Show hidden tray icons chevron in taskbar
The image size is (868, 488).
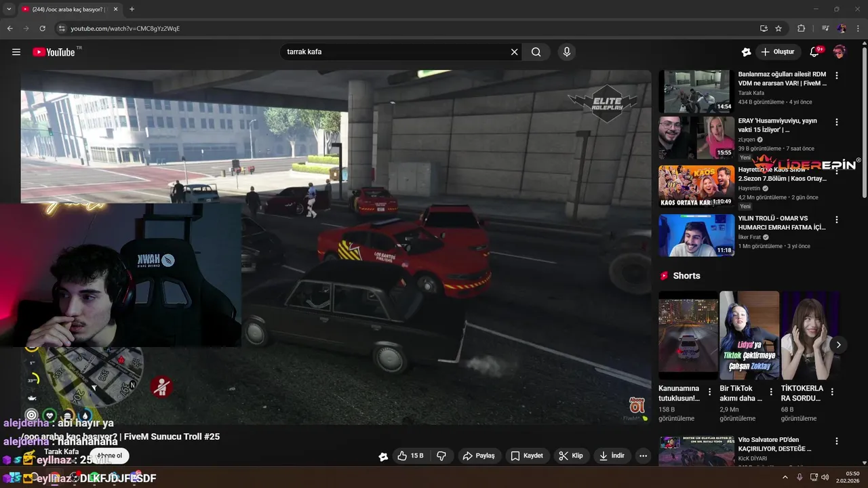point(785,477)
